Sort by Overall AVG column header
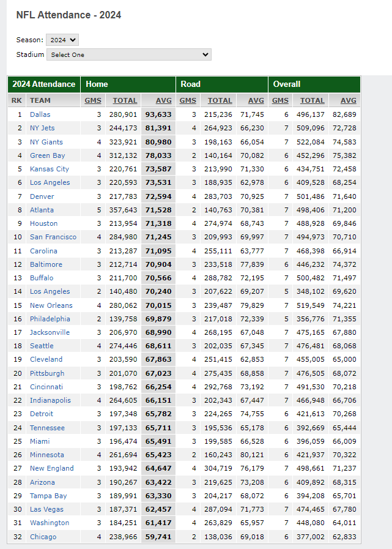Viewport: 392px width, 549px height. (x=348, y=100)
